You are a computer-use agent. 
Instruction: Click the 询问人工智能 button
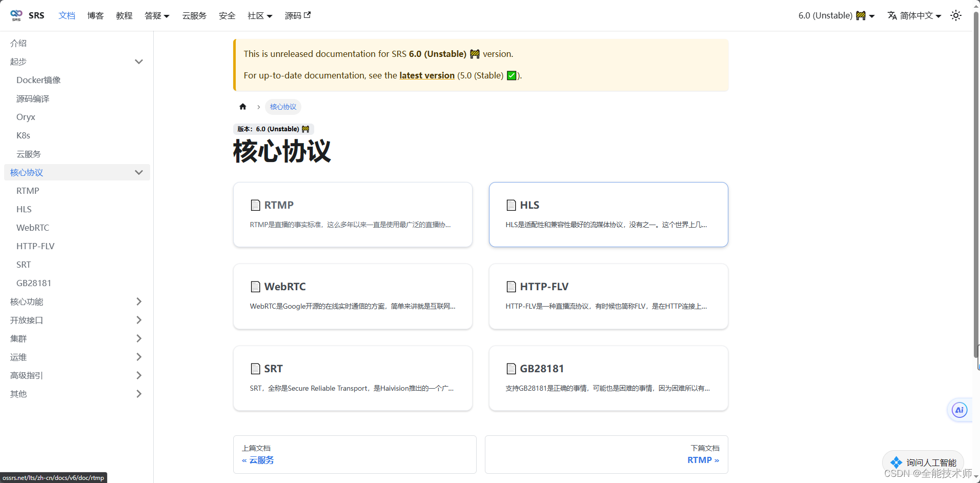(x=923, y=462)
